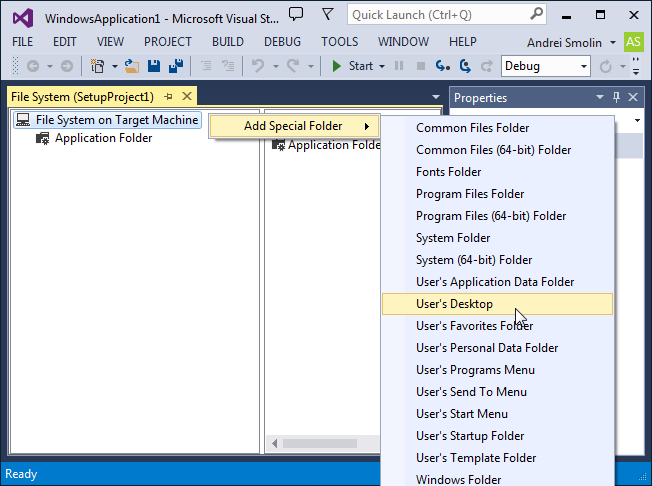Open notifications via the filter funnel icon

(x=328, y=15)
